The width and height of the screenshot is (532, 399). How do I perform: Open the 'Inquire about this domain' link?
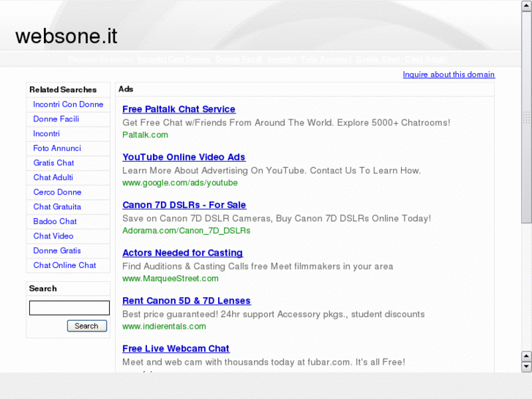[449, 75]
